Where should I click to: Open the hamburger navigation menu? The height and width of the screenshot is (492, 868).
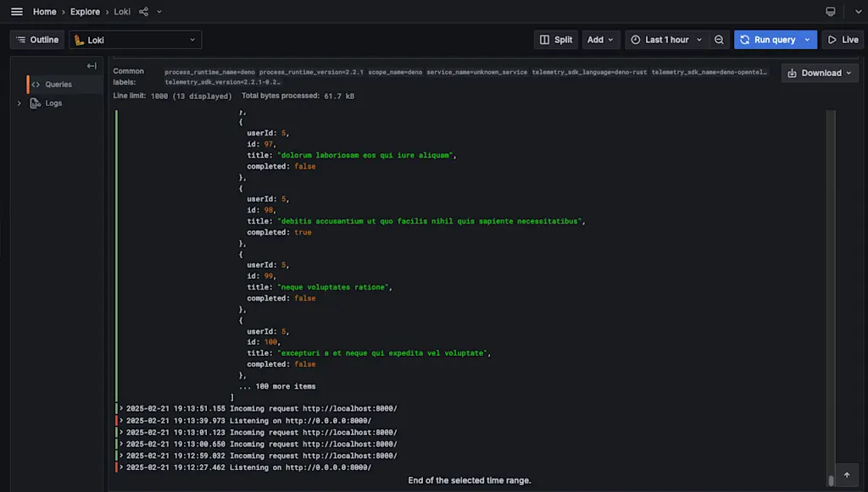click(17, 12)
